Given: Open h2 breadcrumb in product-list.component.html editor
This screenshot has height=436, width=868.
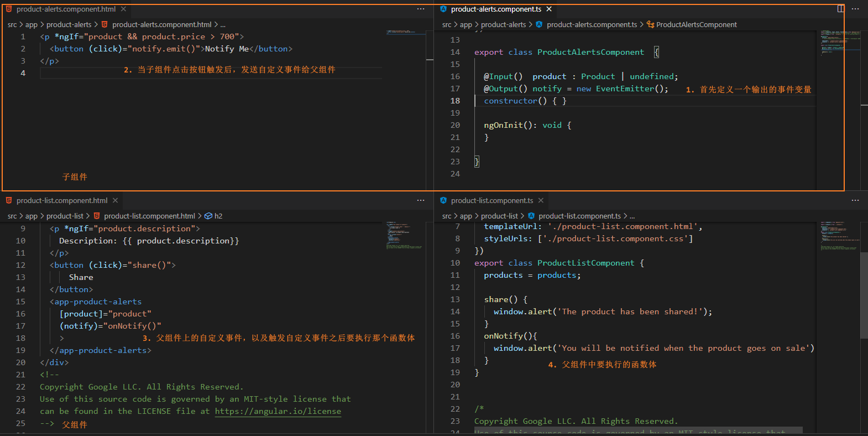Looking at the screenshot, I should (218, 216).
